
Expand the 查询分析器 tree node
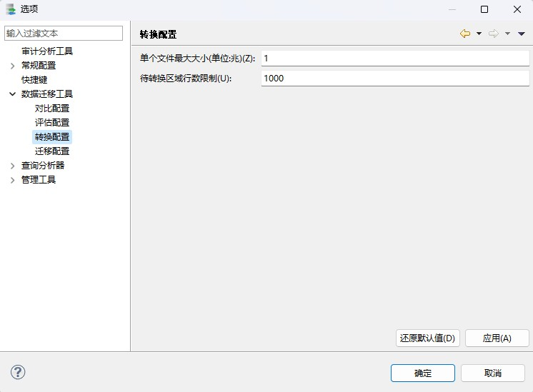click(13, 166)
